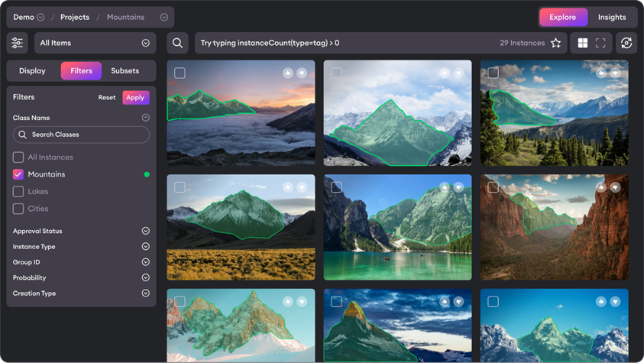This screenshot has height=363, width=644.
Task: Switch to the Subsets tab
Action: (x=125, y=71)
